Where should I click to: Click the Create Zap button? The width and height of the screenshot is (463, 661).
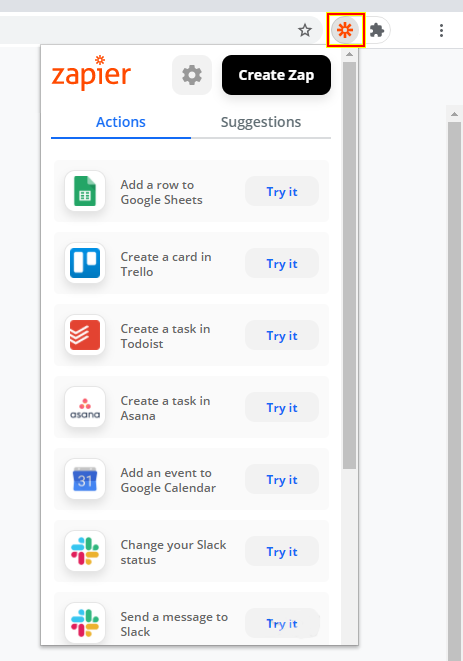pos(276,75)
